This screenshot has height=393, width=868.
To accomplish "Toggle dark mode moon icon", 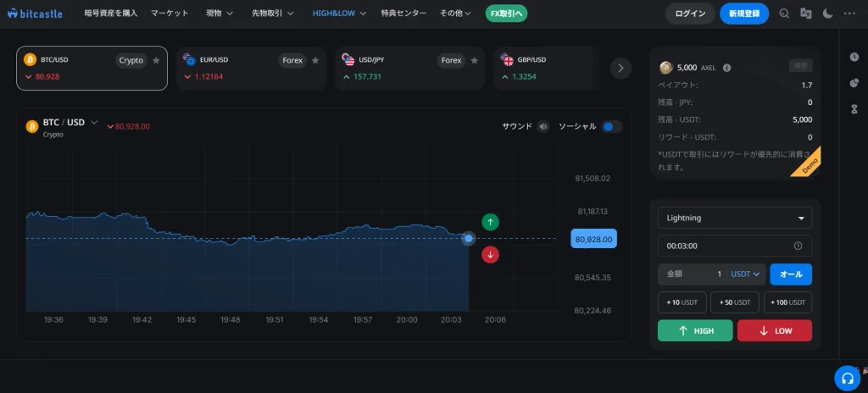I will click(x=827, y=14).
